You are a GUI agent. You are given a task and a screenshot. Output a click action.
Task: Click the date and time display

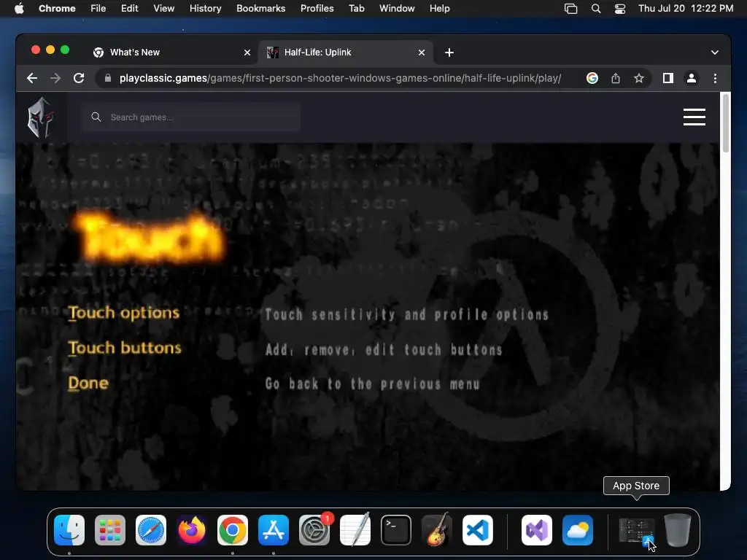[686, 9]
